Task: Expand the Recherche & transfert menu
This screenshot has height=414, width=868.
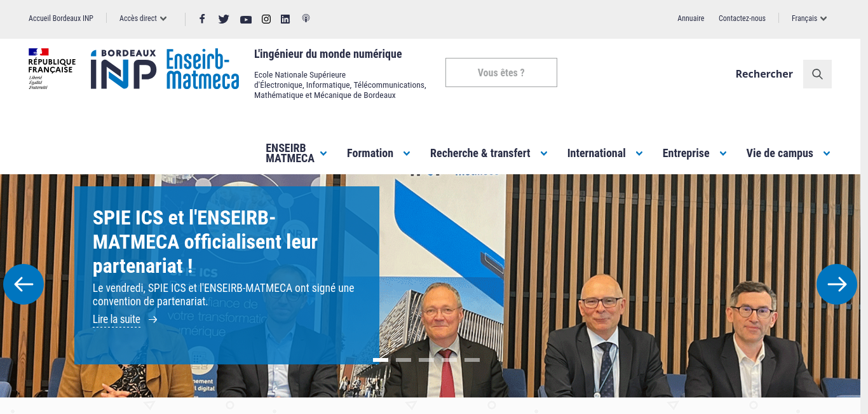Action: 489,153
